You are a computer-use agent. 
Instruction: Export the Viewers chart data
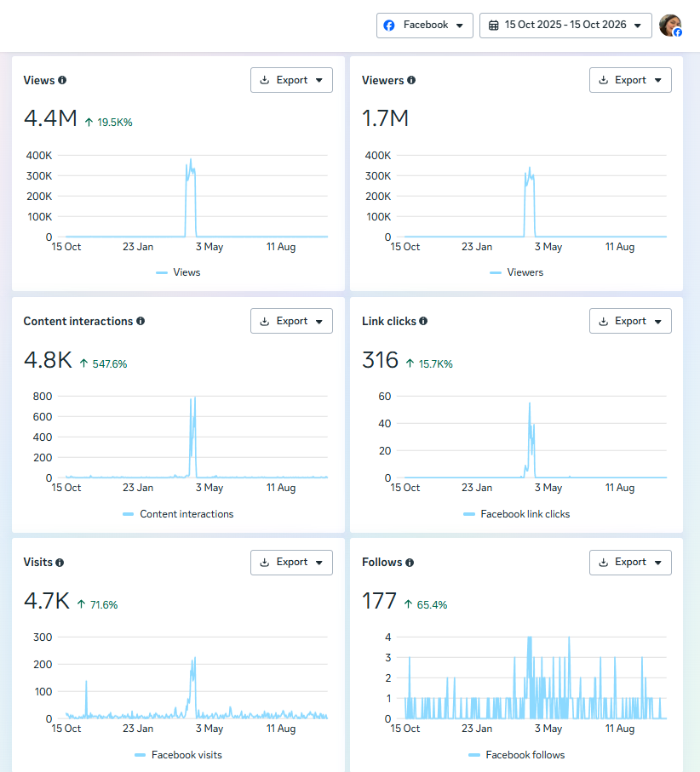630,80
